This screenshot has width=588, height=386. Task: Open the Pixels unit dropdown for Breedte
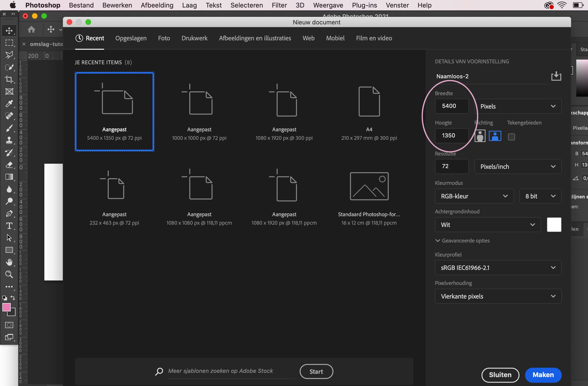pyautogui.click(x=518, y=106)
